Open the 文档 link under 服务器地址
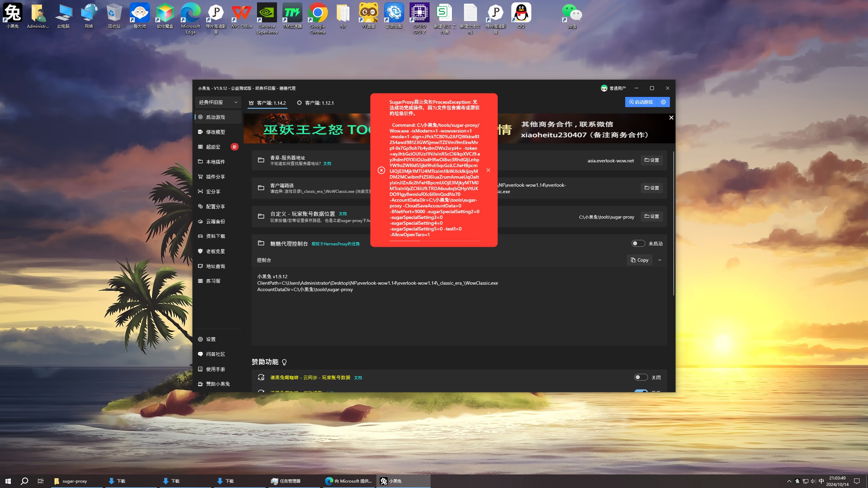The width and height of the screenshot is (868, 488). point(327,164)
